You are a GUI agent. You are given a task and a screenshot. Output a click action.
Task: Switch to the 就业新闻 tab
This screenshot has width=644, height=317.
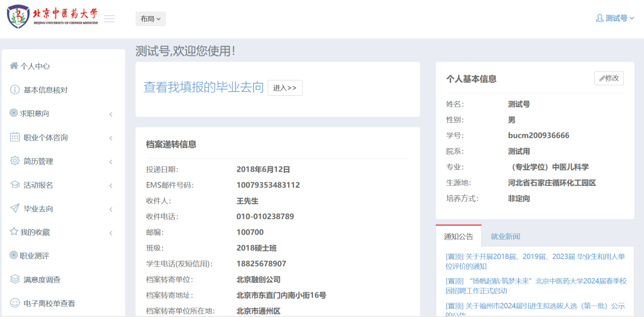tap(505, 237)
